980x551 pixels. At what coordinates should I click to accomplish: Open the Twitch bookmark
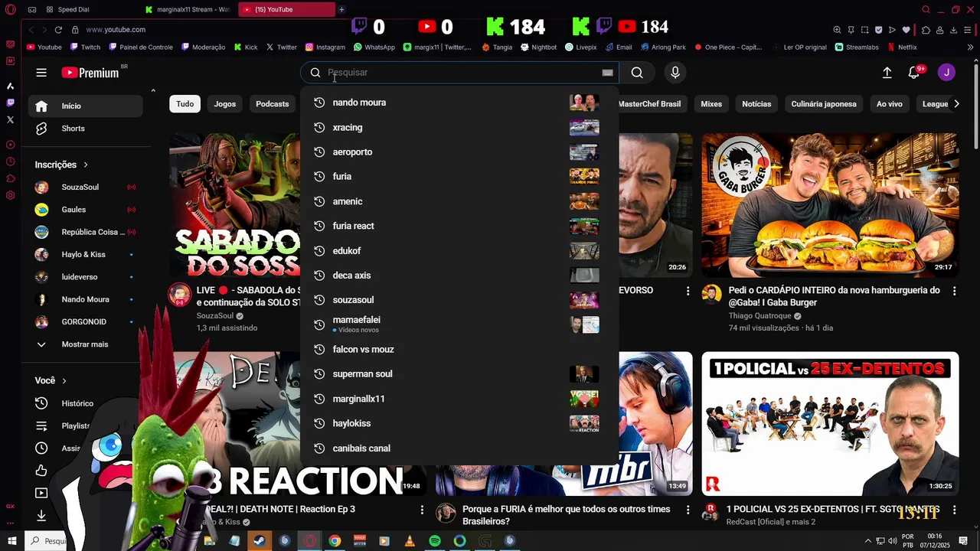pos(84,47)
